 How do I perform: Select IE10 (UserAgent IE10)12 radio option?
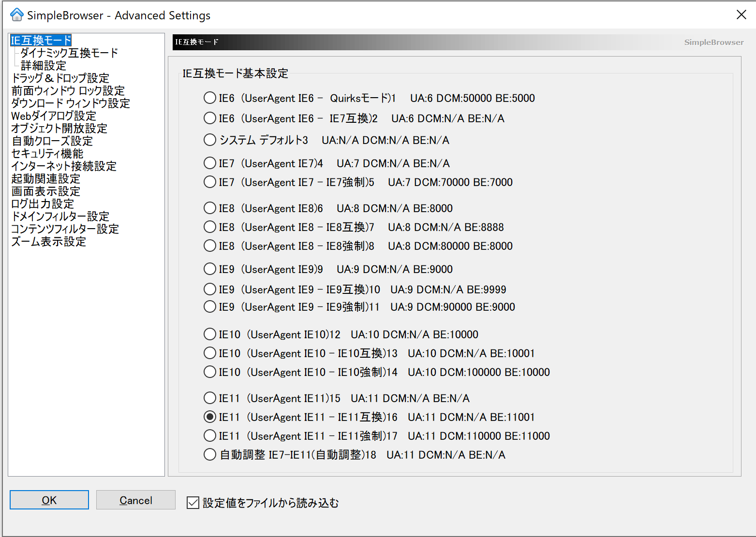click(210, 334)
